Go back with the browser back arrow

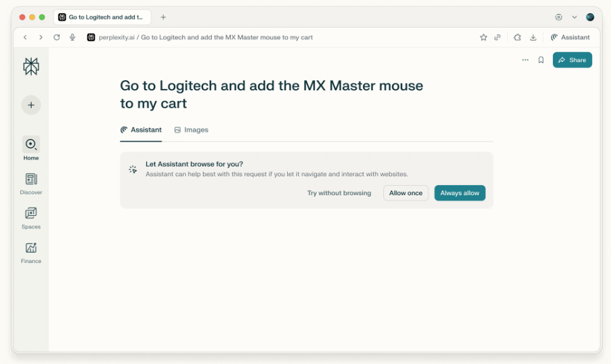click(x=25, y=37)
